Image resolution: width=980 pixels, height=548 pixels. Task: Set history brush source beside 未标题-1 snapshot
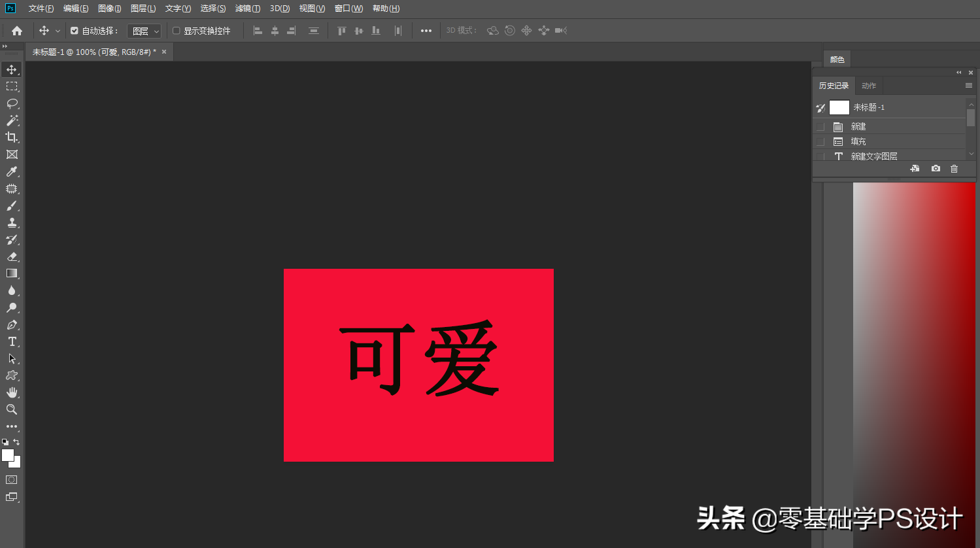(x=820, y=108)
